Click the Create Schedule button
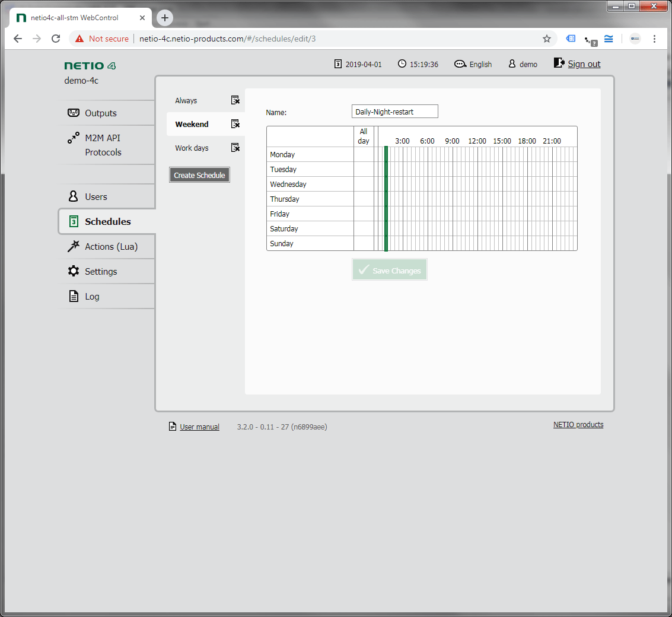The height and width of the screenshot is (617, 672). click(x=199, y=175)
